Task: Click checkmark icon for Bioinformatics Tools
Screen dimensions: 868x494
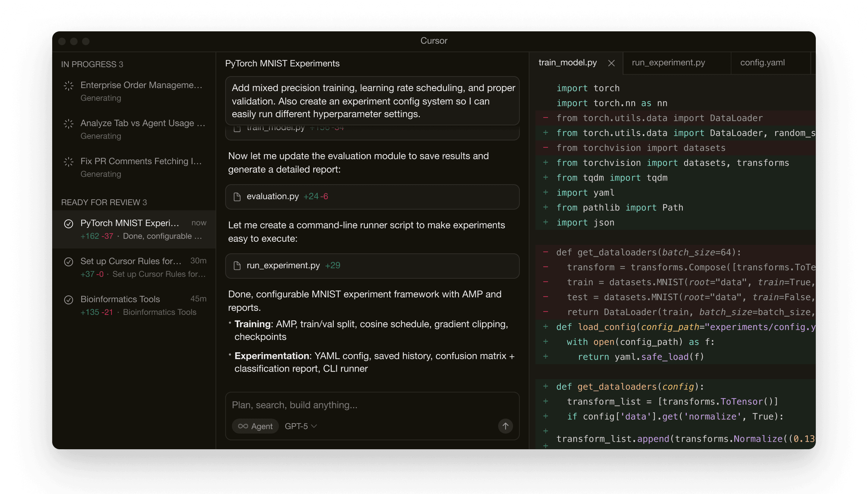Action: [69, 300]
